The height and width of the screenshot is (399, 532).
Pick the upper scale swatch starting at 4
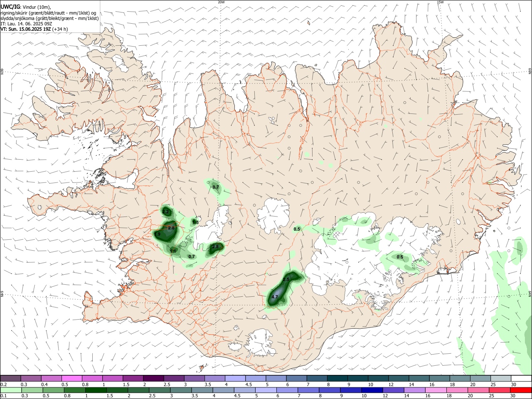pyautogui.click(x=234, y=379)
